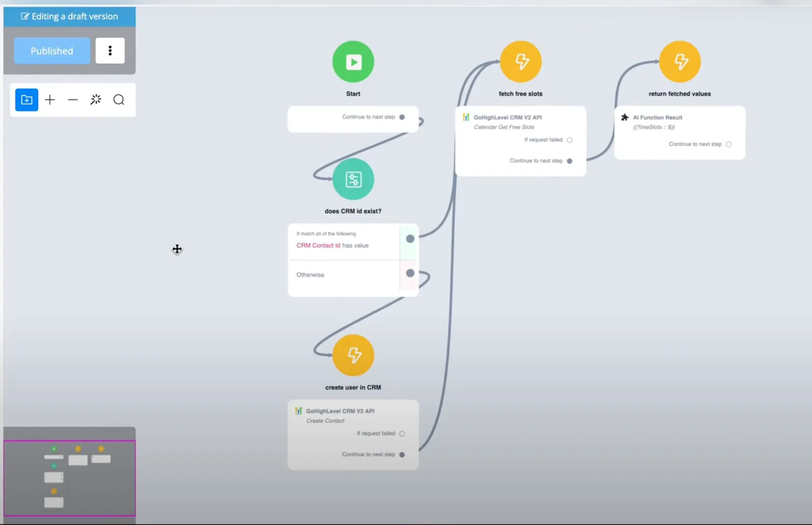Click 'If request failed' connector on Create Contact
Image resolution: width=812 pixels, height=525 pixels.
point(402,434)
